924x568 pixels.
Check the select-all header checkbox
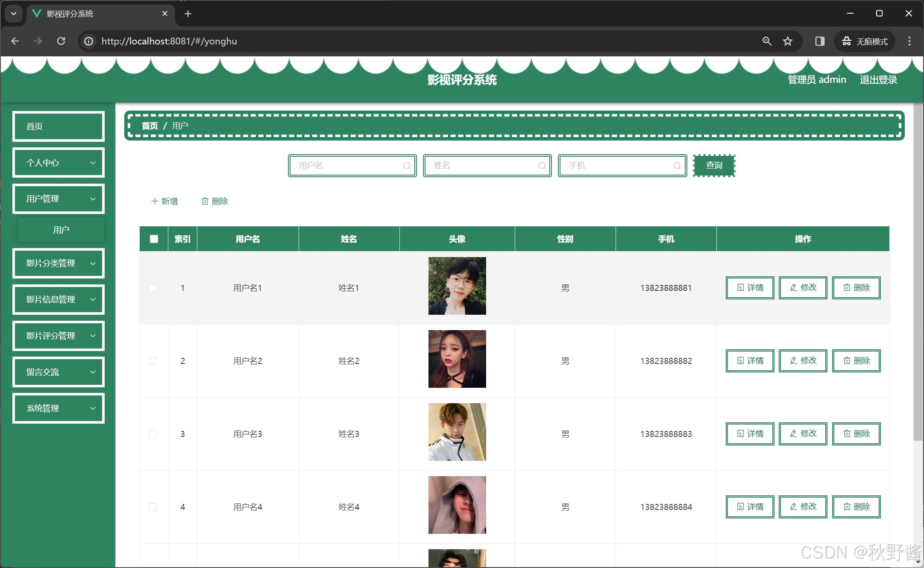pyautogui.click(x=154, y=239)
